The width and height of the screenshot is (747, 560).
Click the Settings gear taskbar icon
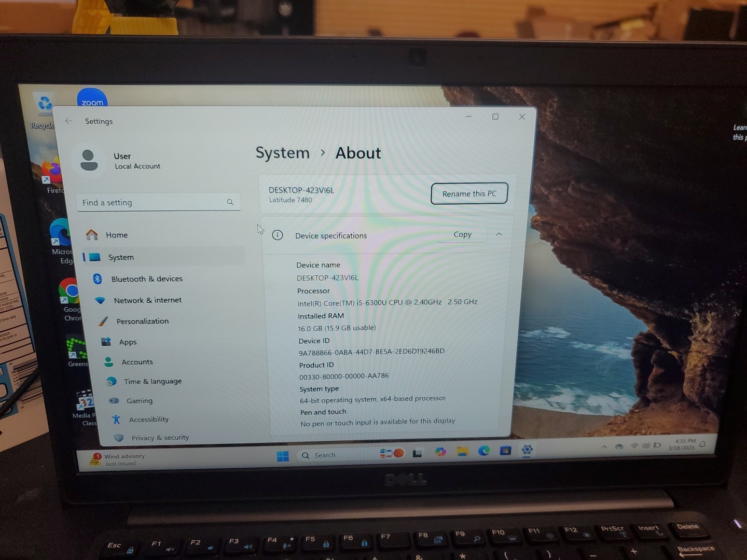coord(527,450)
